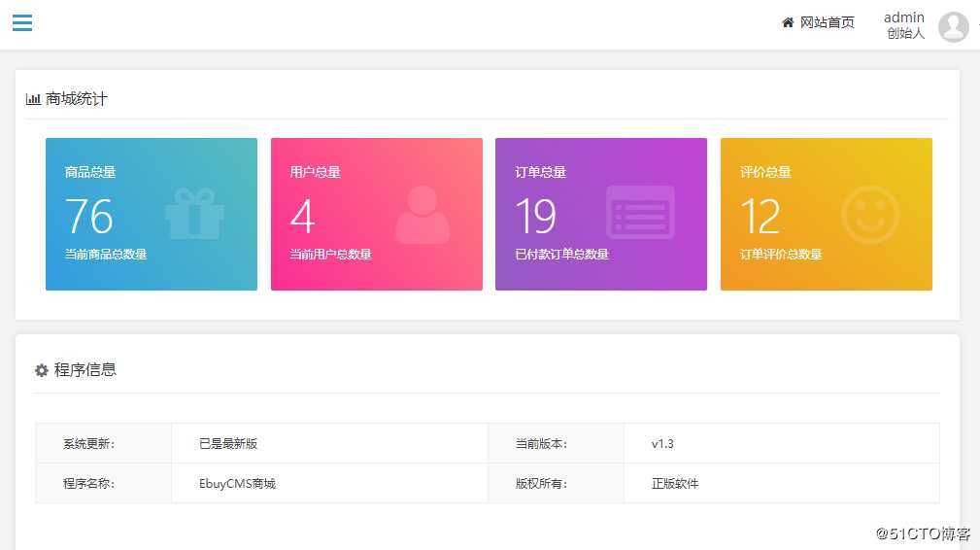
Task: Click the 评价总量 label on the orange card
Action: pyautogui.click(x=765, y=172)
